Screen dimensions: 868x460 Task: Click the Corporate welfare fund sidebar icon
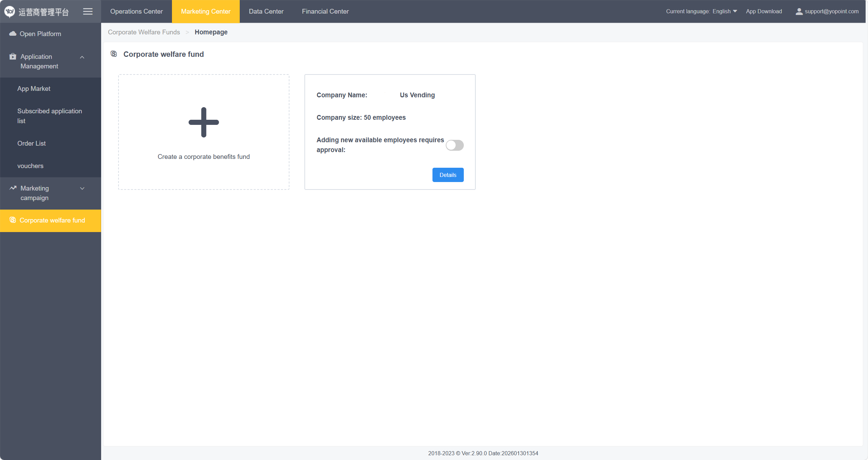(x=13, y=220)
